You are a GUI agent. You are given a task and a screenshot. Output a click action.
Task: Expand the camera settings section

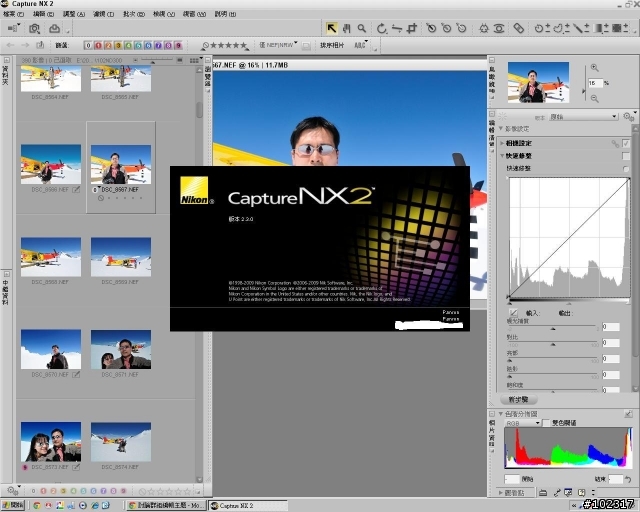pyautogui.click(x=502, y=143)
